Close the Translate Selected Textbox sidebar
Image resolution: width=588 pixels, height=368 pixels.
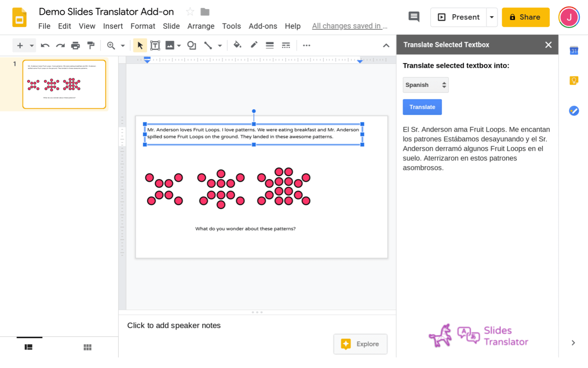pyautogui.click(x=548, y=45)
